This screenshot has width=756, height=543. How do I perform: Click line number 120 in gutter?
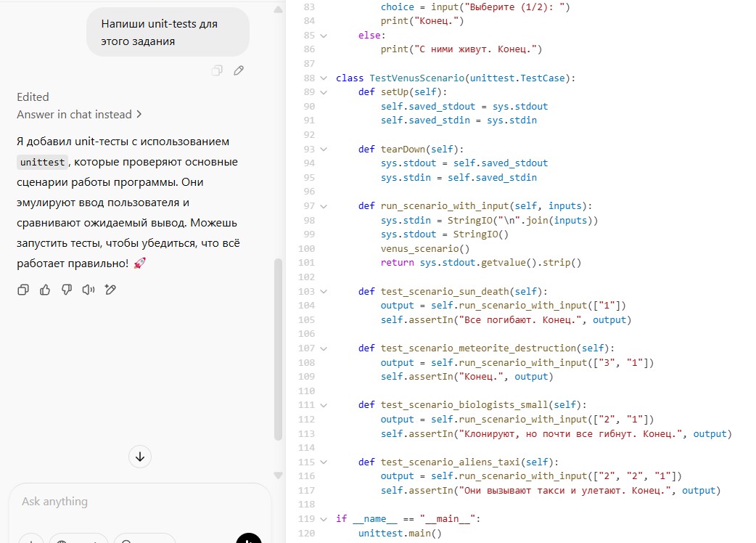pos(307,534)
